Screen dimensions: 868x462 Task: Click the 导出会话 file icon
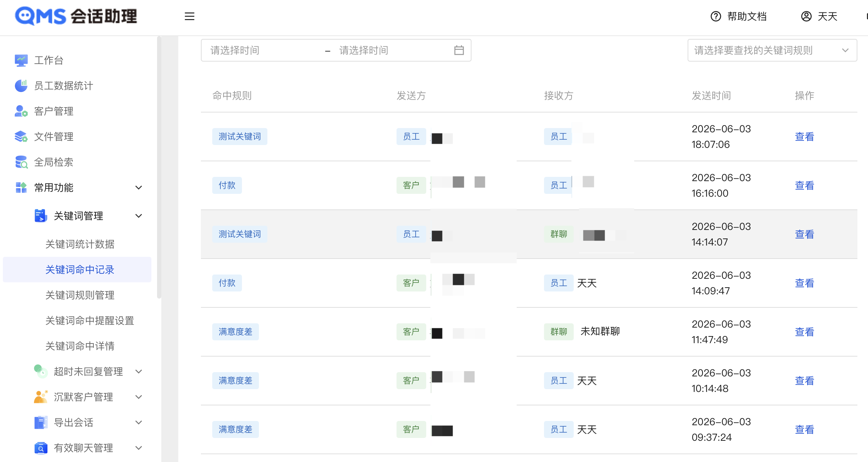(41, 422)
